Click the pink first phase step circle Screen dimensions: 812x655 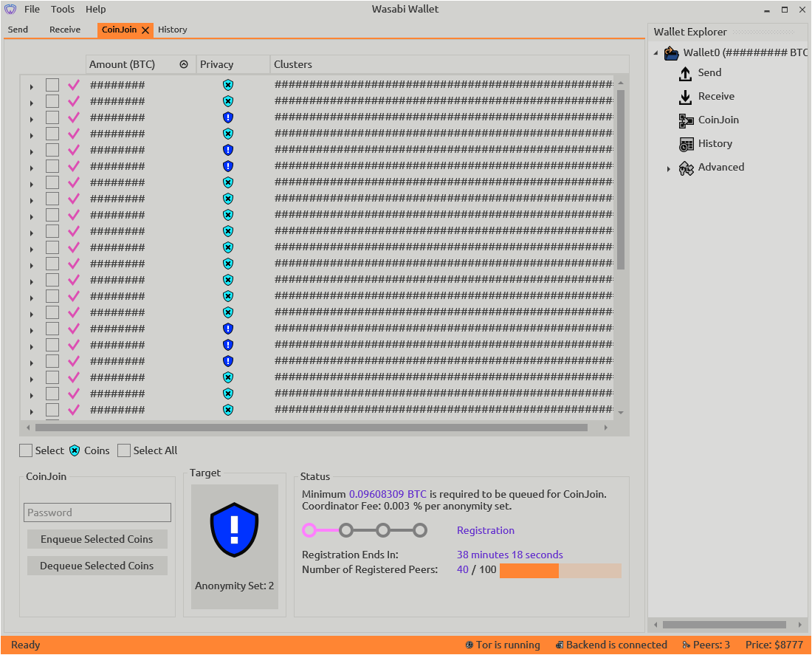[x=309, y=530]
